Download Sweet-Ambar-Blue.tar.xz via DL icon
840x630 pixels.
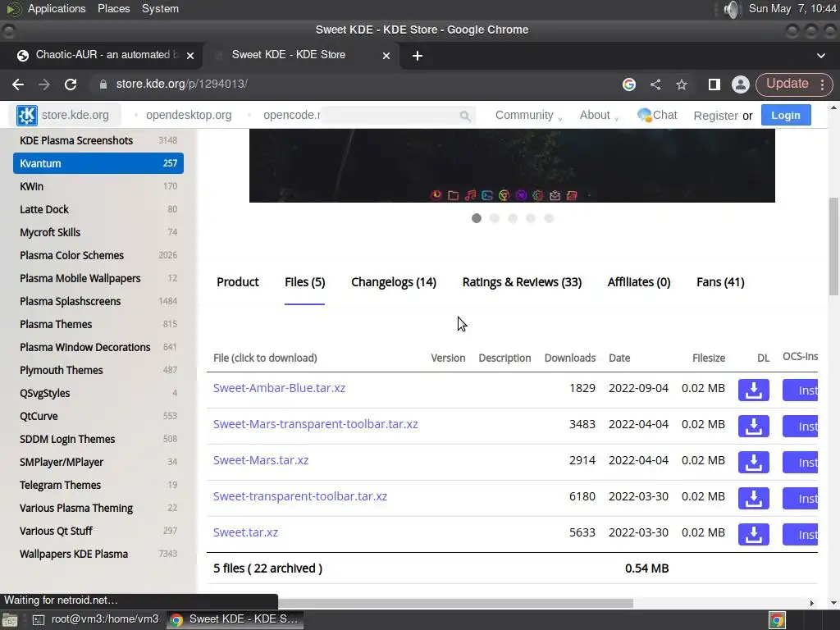753,390
